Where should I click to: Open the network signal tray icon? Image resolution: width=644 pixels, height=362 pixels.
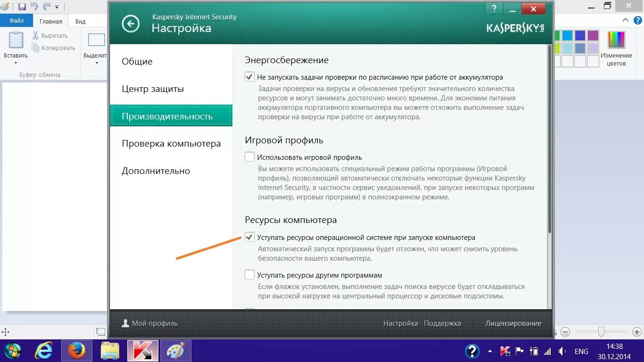[x=548, y=351]
